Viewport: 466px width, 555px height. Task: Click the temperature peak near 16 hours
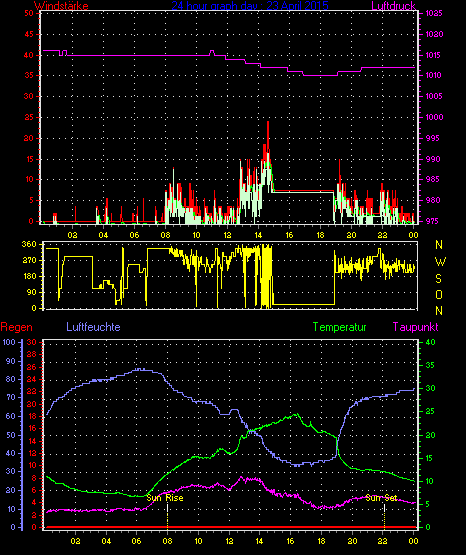coord(296,414)
